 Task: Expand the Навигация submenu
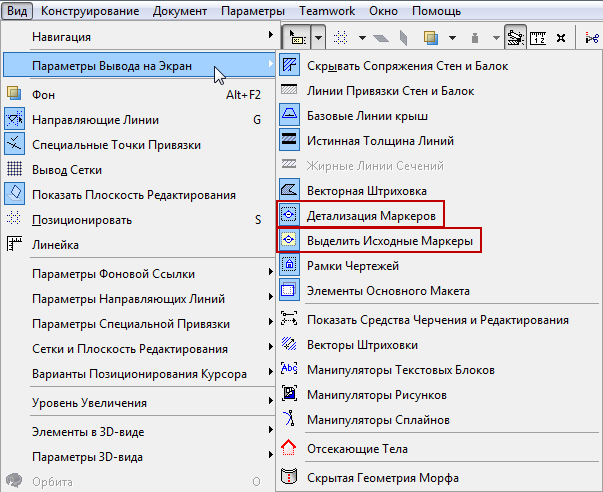(139, 37)
